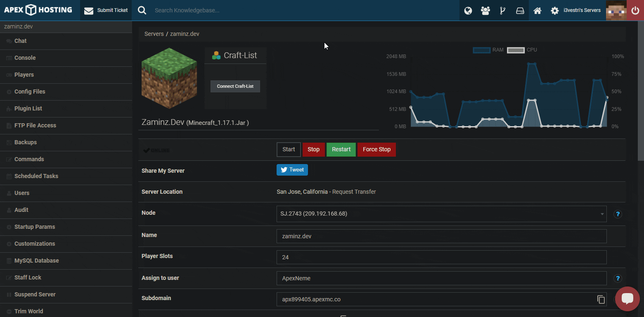The height and width of the screenshot is (317, 644).
Task: Click the green Restart button
Action: (x=341, y=150)
